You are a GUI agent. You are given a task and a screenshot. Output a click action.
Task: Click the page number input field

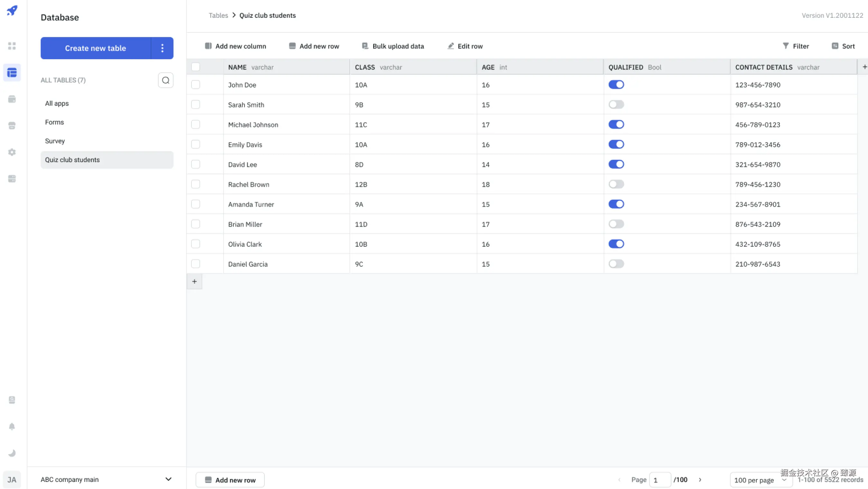click(x=660, y=480)
